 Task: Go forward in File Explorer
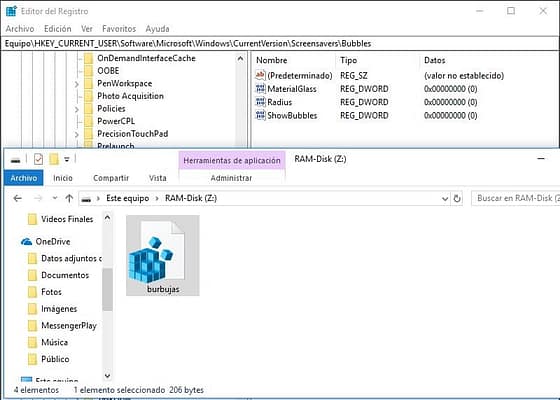[38, 198]
